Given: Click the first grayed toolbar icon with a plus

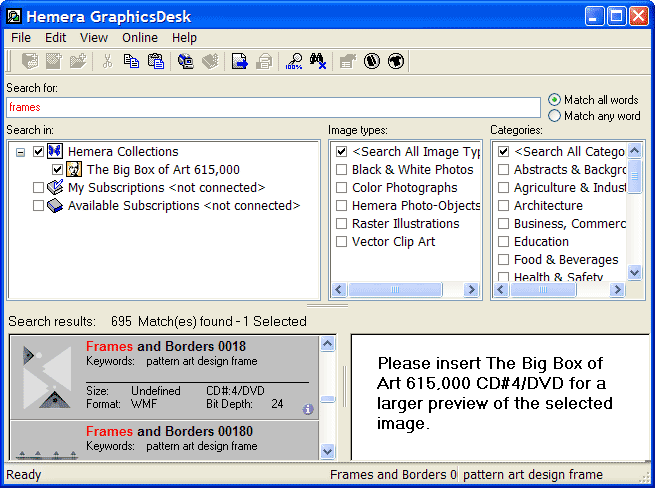Looking at the screenshot, I should coord(30,61).
